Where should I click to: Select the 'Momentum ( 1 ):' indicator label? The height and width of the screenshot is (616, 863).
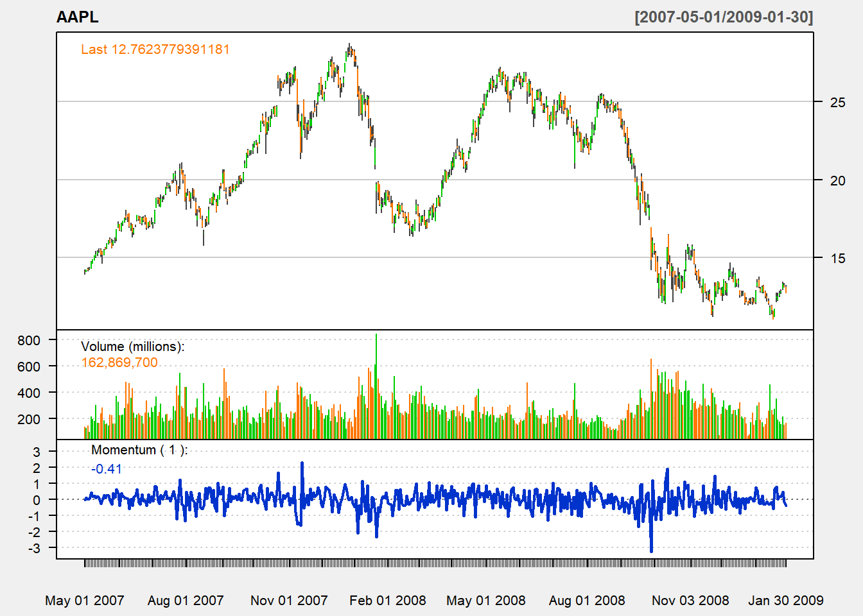click(x=139, y=450)
